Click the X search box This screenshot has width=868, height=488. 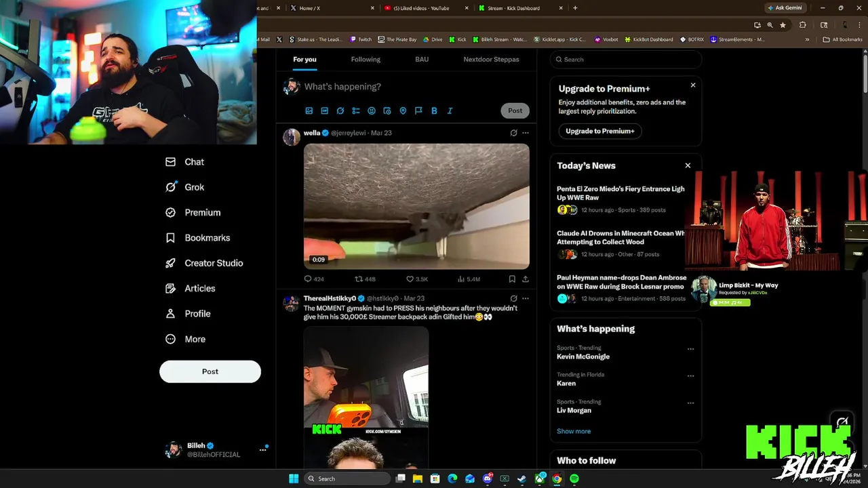coord(625,60)
